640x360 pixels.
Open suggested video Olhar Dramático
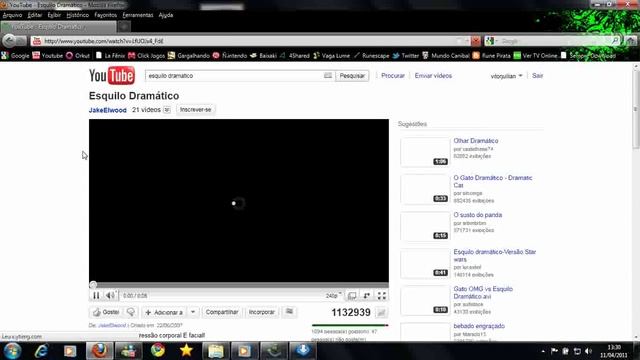click(476, 141)
